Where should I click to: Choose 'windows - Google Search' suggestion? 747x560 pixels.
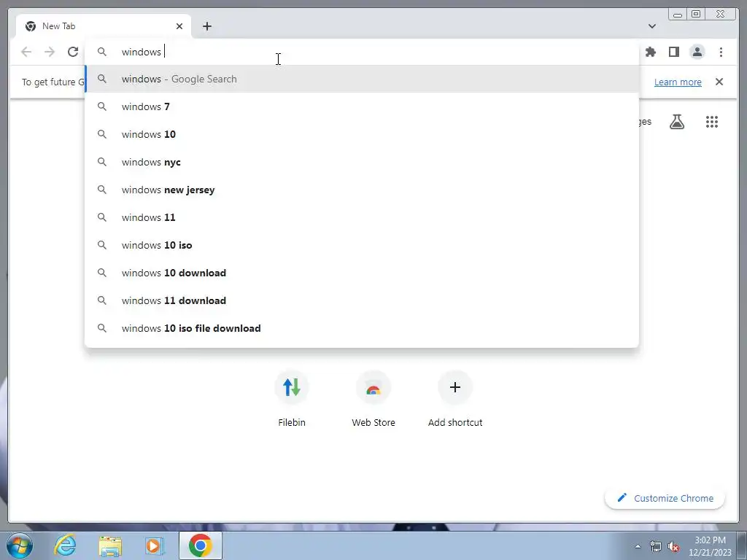point(362,79)
